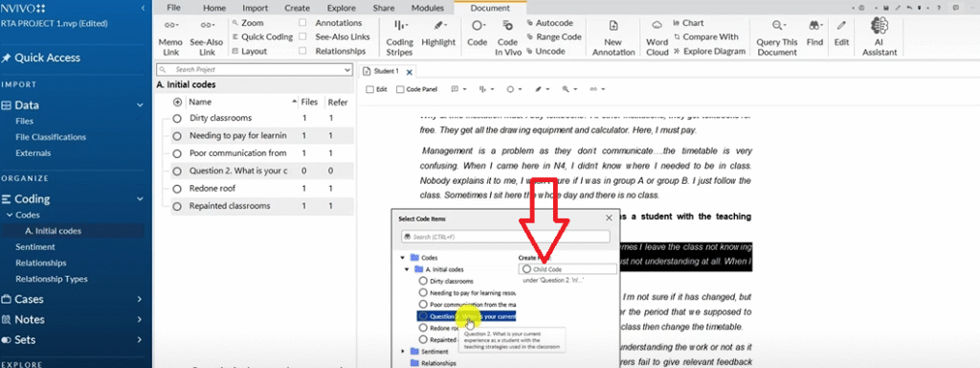The width and height of the screenshot is (980, 368).
Task: Click the save icon in title bar
Action: click(x=887, y=8)
